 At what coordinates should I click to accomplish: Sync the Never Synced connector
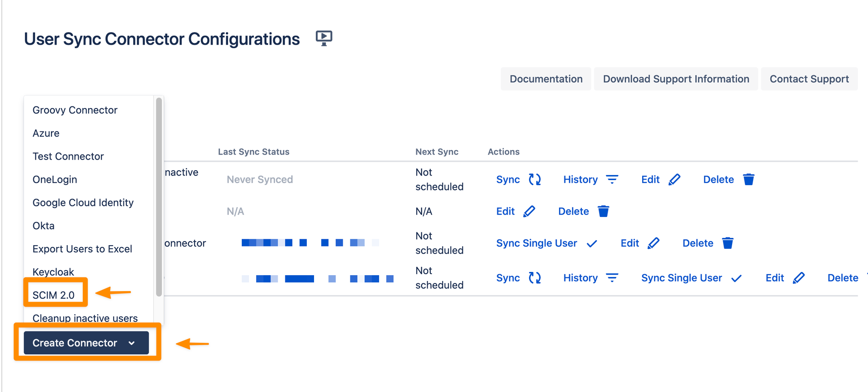[x=508, y=180]
